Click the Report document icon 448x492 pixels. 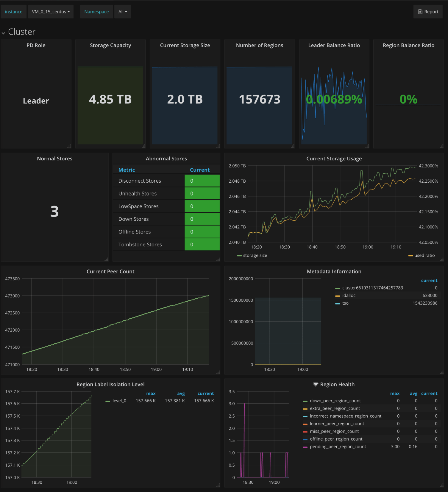tap(420, 12)
